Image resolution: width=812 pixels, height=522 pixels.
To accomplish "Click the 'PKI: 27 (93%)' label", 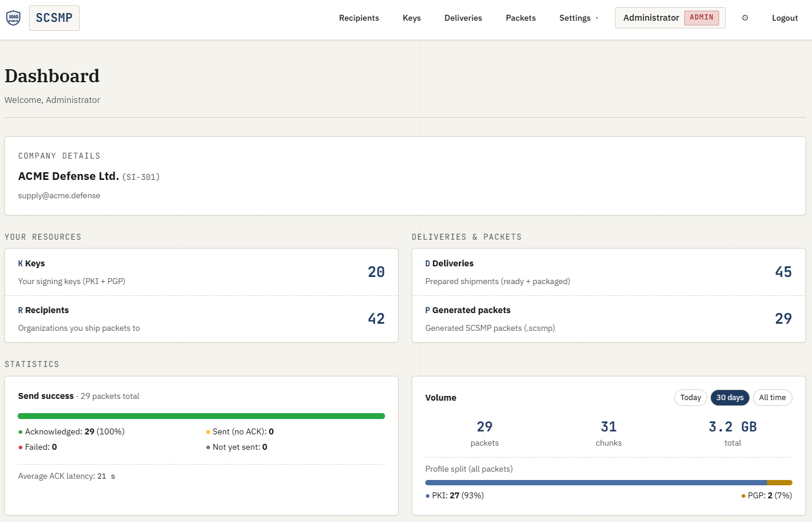I will pyautogui.click(x=458, y=496).
